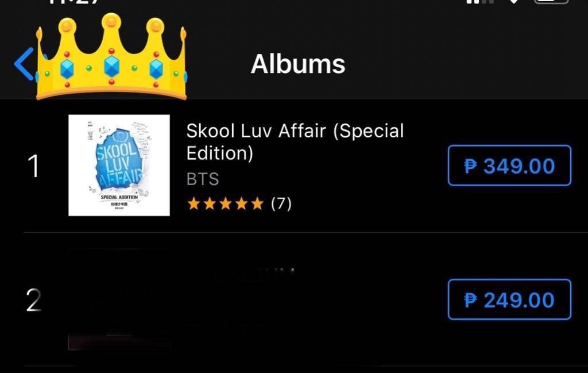Select the BTS artist name
This screenshot has width=588, height=373.
pyautogui.click(x=203, y=179)
